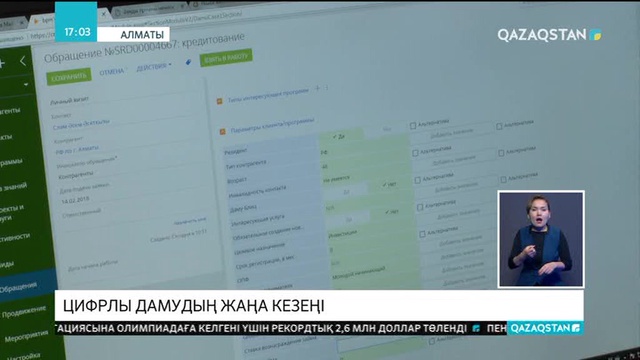Image resolution: width=640 pixels, height=360 pixels.
Task: Click the green ВЗЯТЬ В РАБОТУ button
Action: pyautogui.click(x=226, y=58)
